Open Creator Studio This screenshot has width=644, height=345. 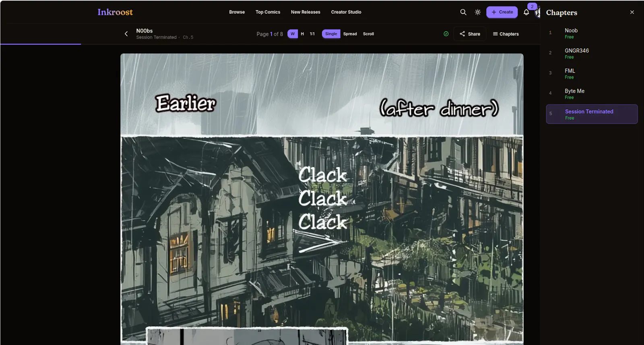tap(346, 12)
